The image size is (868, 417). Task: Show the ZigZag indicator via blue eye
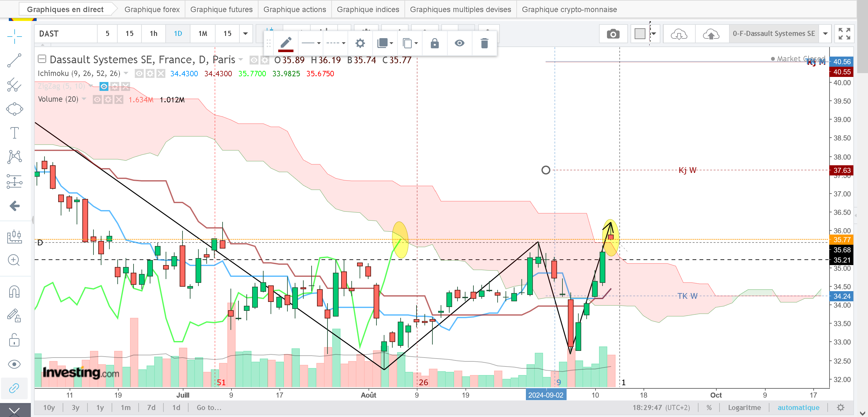point(104,86)
